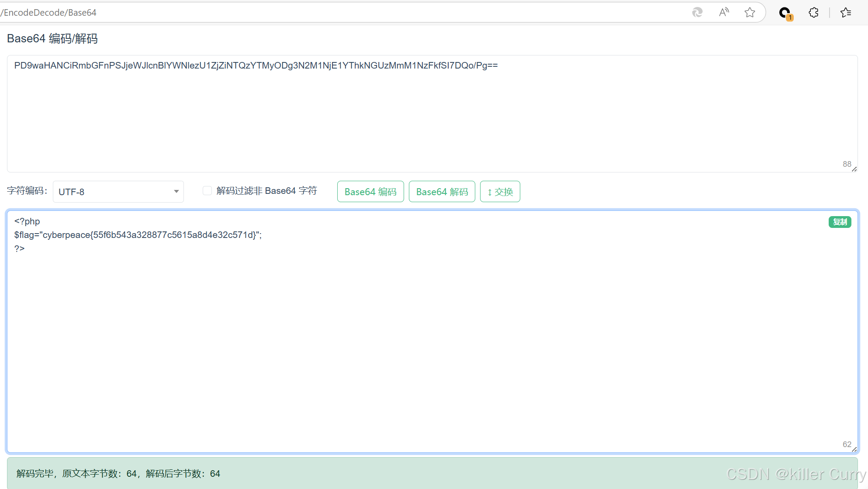Add this page to favorites with the star icon
The height and width of the screenshot is (489, 868).
(750, 12)
